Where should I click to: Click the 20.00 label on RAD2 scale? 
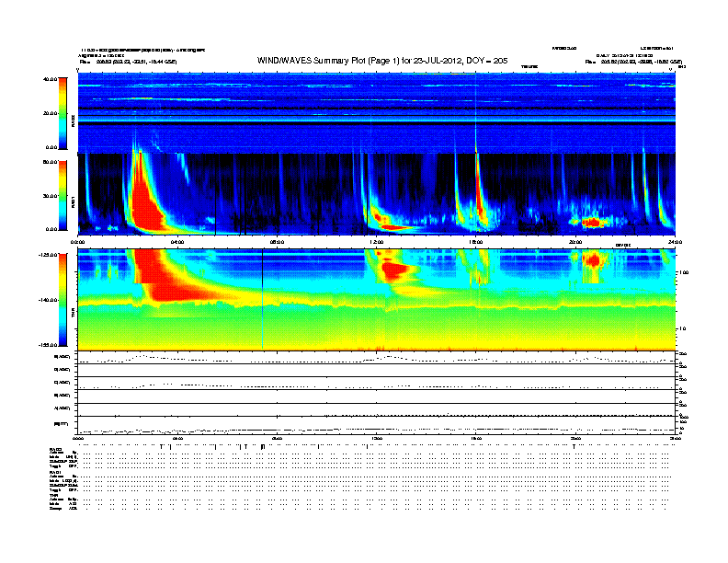[x=51, y=113]
